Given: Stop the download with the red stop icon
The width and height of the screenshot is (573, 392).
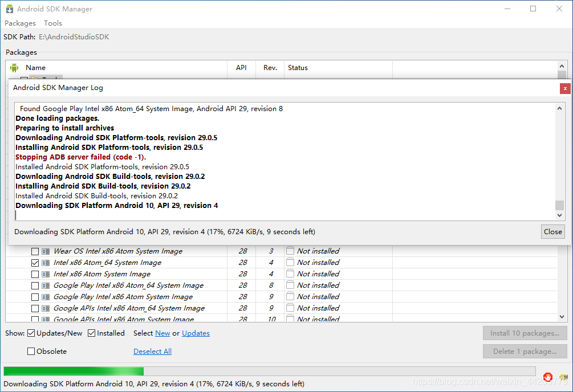Looking at the screenshot, I should click(547, 377).
